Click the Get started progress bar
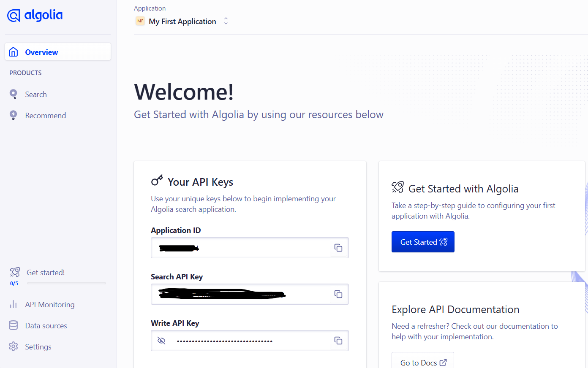The width and height of the screenshot is (588, 368). (66, 283)
